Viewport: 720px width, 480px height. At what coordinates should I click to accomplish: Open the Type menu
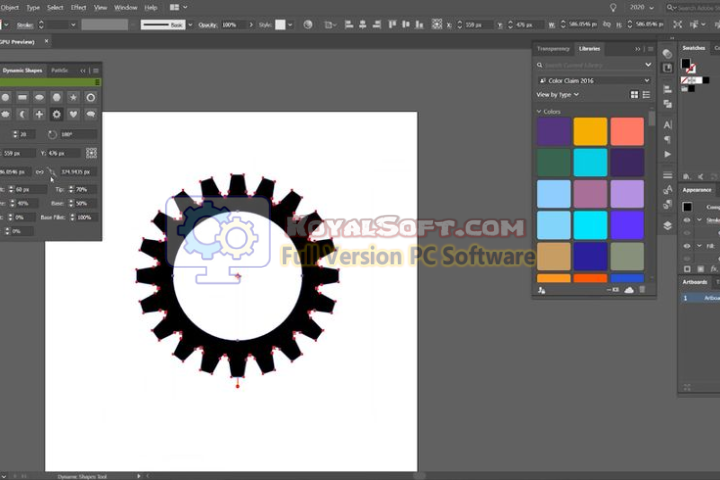pos(33,7)
